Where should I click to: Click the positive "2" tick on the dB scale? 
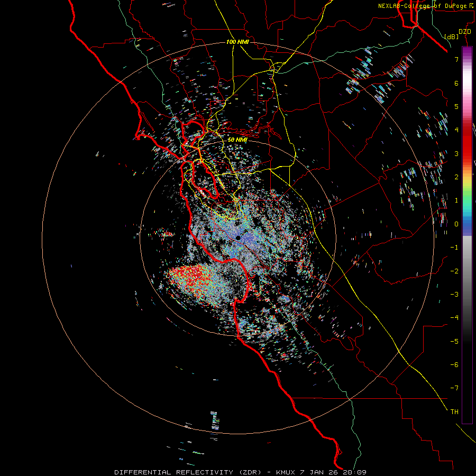coord(456,177)
